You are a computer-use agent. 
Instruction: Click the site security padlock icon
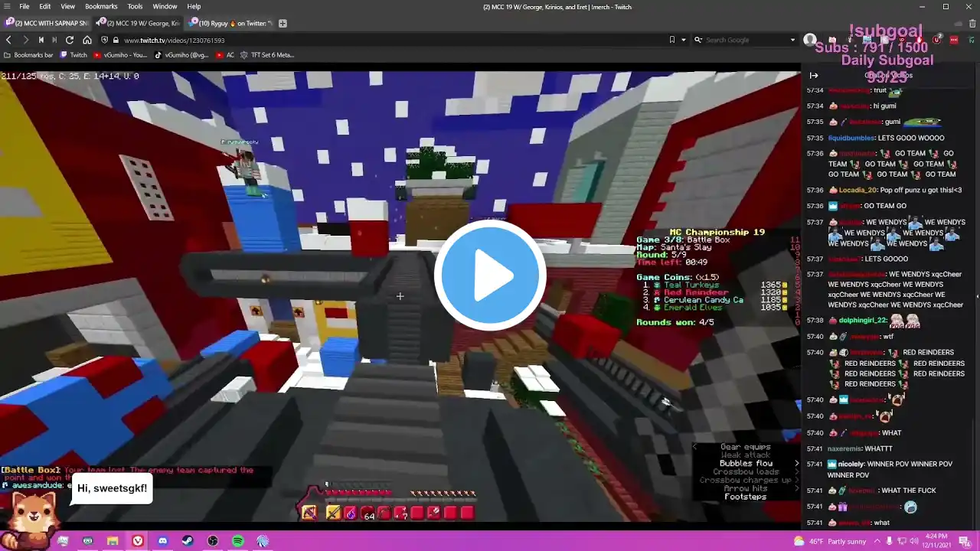pos(116,40)
